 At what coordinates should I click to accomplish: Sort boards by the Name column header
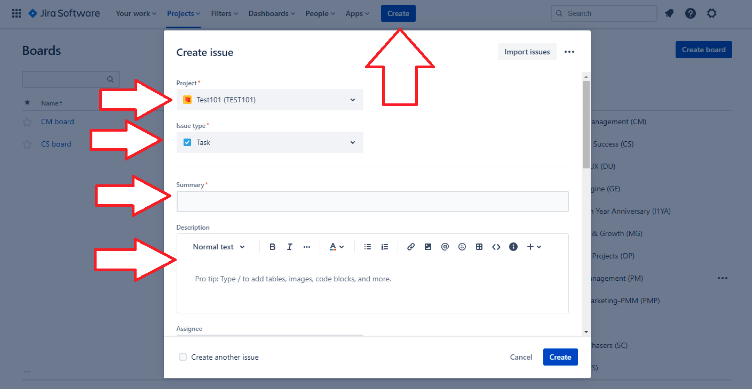52,103
